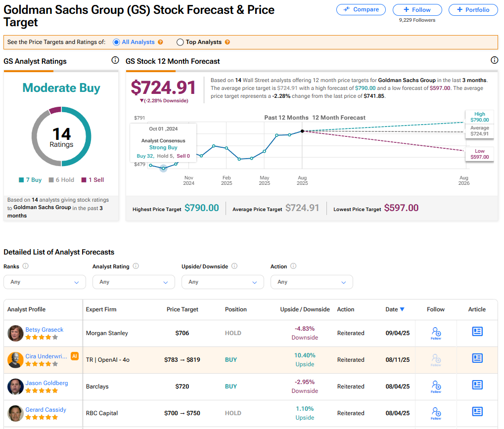Click the Price Target column header

pos(182,309)
